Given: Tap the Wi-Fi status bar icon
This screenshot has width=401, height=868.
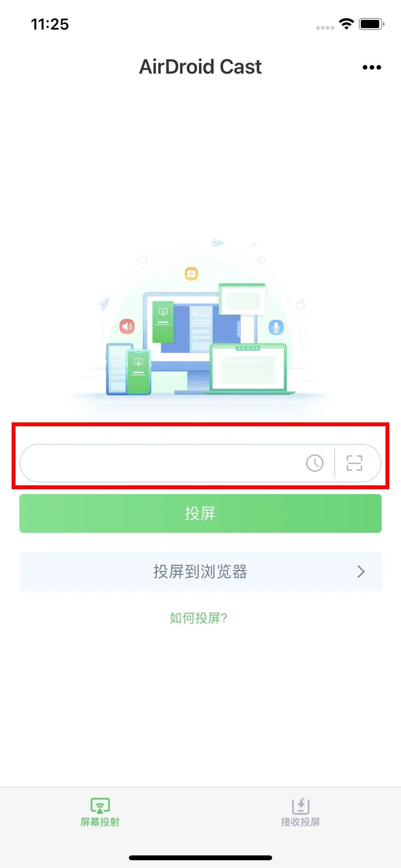Looking at the screenshot, I should click(x=346, y=24).
